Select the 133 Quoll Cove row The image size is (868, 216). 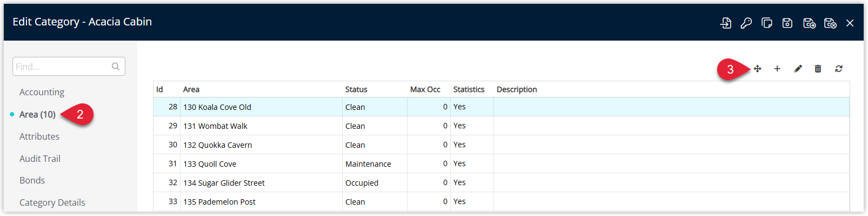501,163
